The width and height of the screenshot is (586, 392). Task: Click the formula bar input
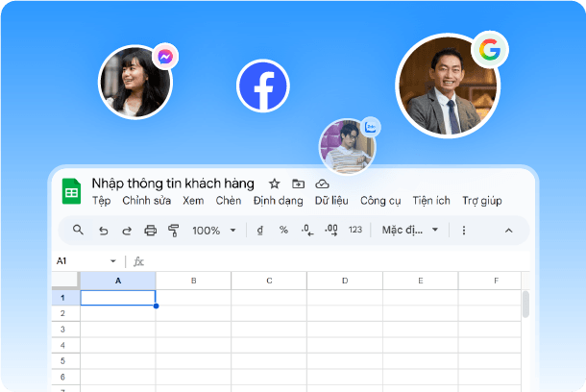coord(336,261)
